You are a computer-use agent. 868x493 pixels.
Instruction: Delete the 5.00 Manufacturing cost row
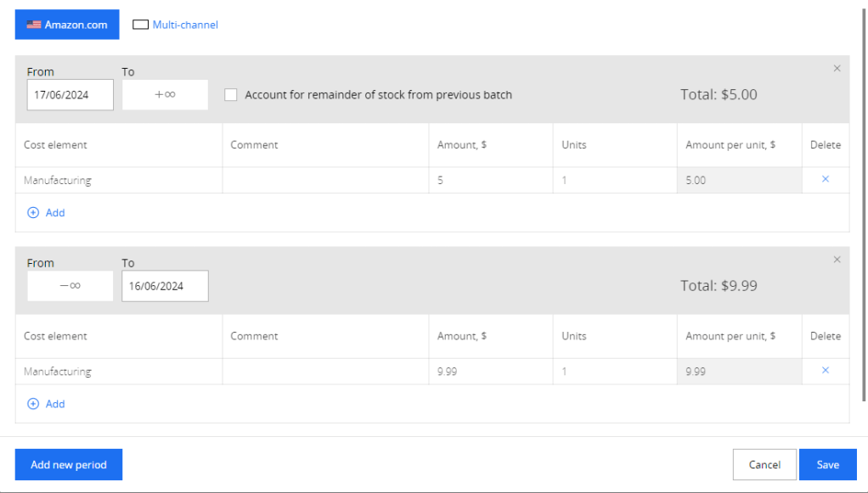pos(825,180)
